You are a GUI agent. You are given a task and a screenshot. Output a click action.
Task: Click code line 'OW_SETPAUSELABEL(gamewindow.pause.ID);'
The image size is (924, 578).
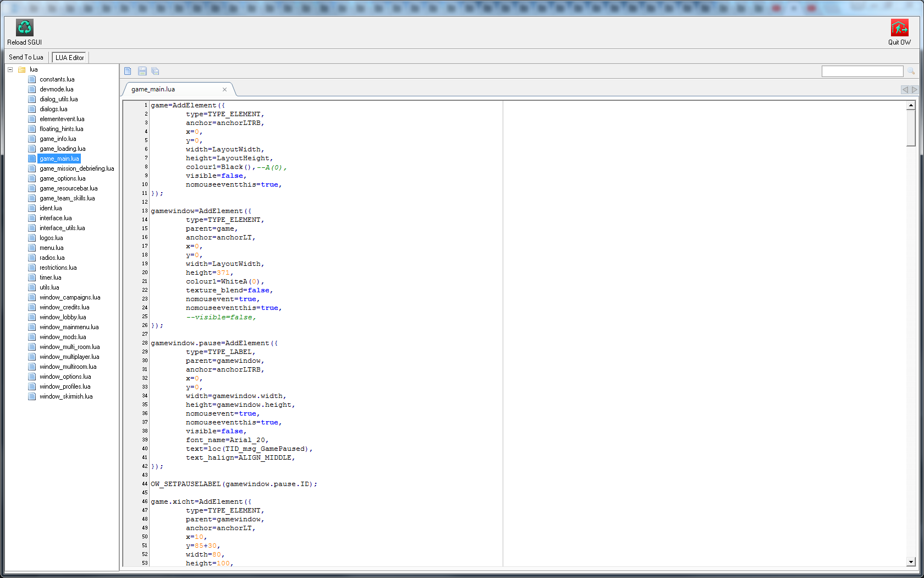click(234, 484)
